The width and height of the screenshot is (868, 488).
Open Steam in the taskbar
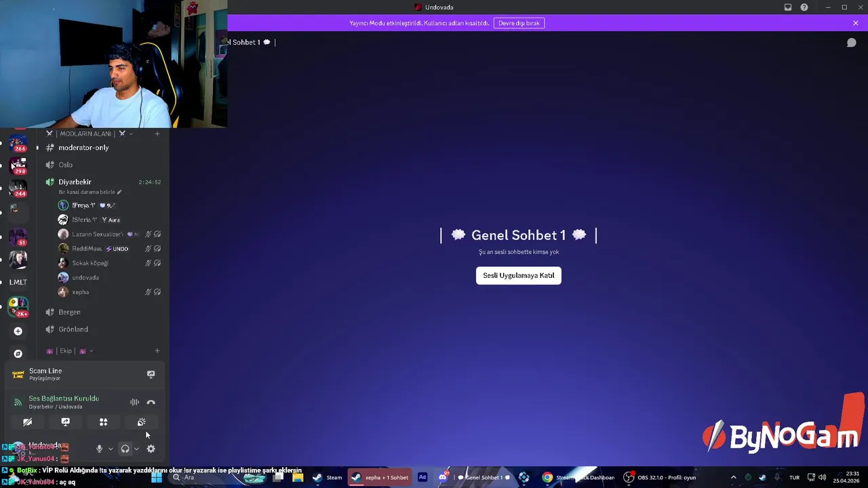coord(328,477)
